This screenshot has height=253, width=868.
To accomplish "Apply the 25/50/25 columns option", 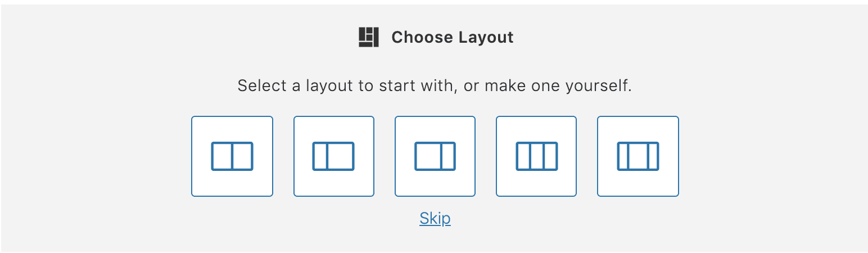I will [638, 156].
